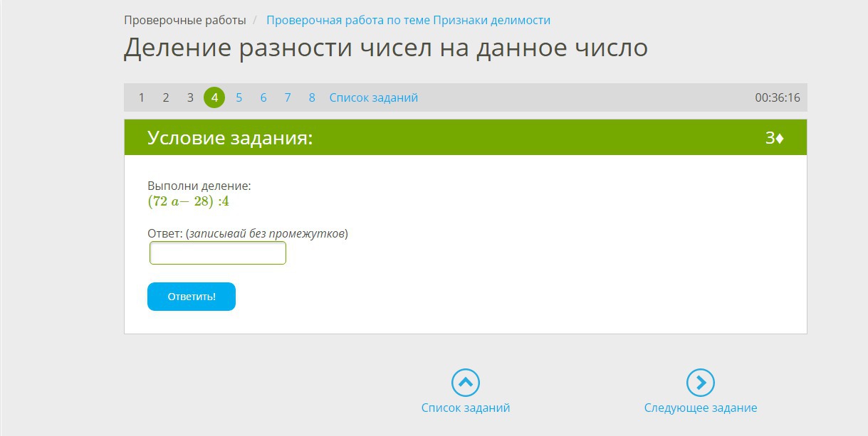Click the answer input field
The image size is (868, 436).
coord(218,253)
